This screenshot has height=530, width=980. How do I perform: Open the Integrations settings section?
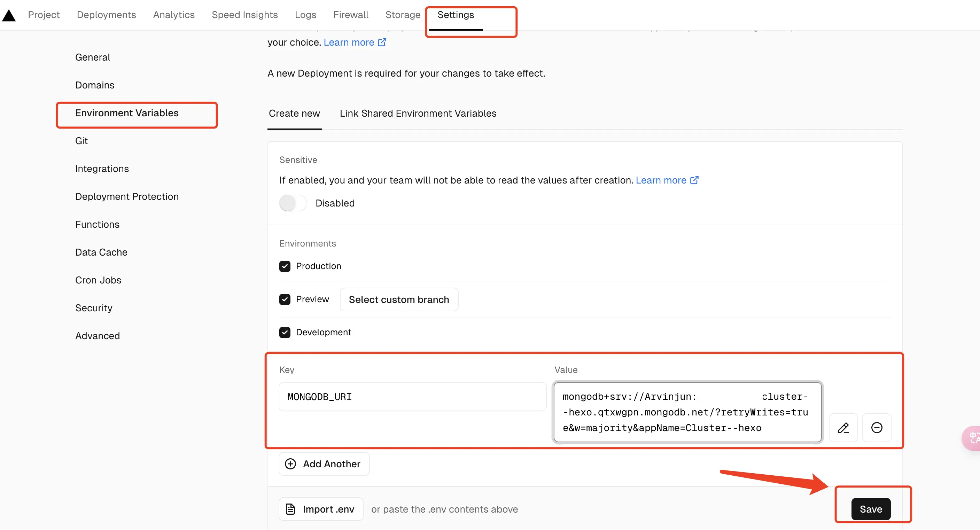coord(102,169)
